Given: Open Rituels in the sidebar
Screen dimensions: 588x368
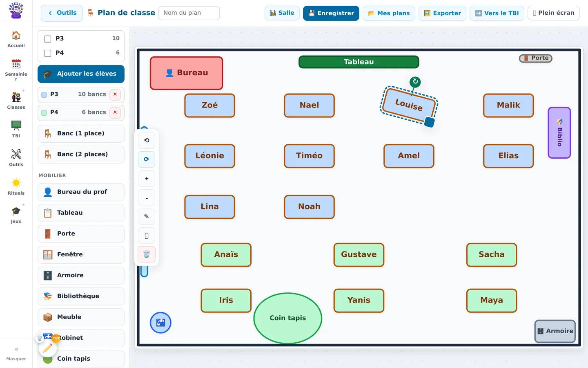Looking at the screenshot, I should point(16,186).
